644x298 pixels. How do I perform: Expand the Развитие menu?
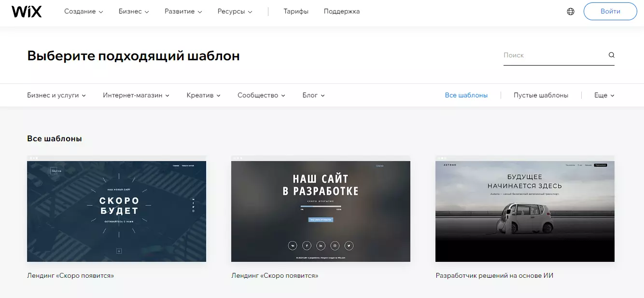click(183, 12)
